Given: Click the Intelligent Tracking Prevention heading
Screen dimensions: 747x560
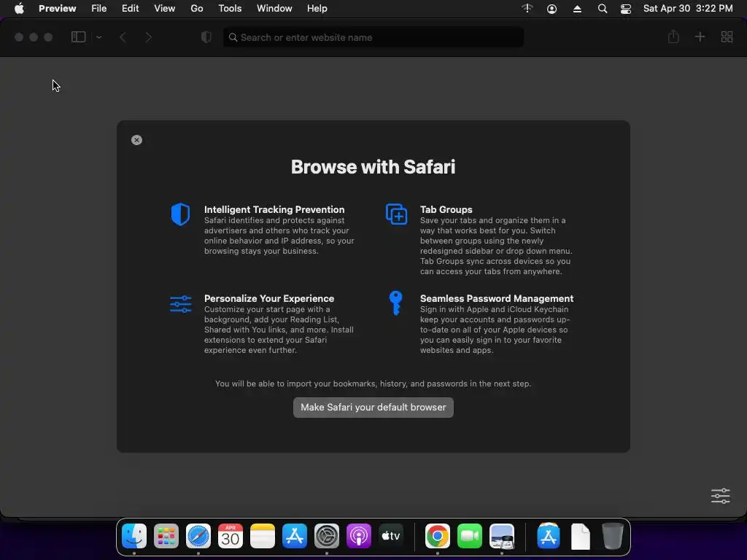Looking at the screenshot, I should point(274,209).
